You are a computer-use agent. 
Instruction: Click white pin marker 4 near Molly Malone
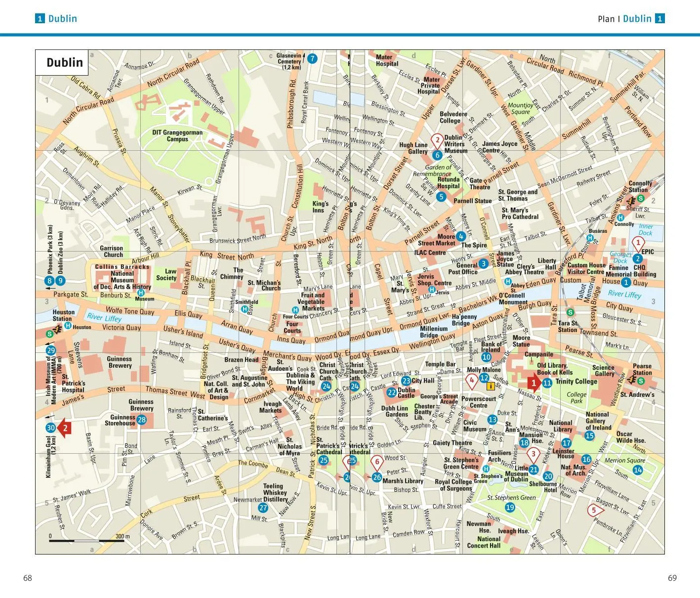[472, 381]
